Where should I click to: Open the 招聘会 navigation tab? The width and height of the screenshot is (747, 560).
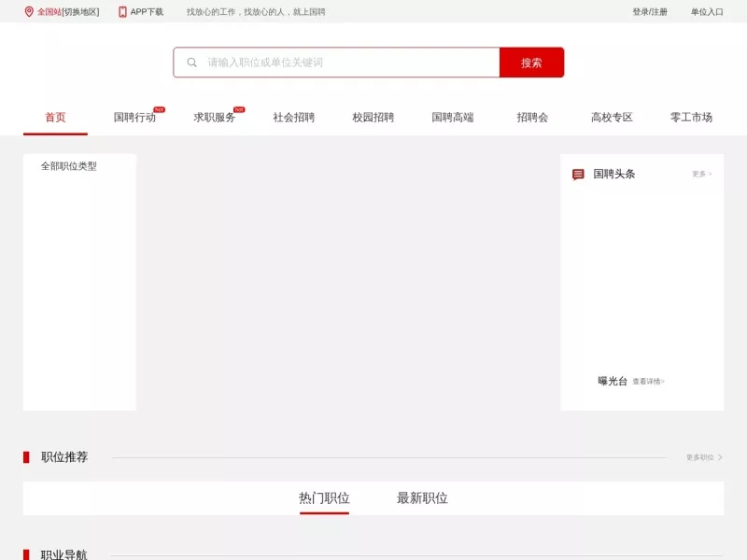532,118
